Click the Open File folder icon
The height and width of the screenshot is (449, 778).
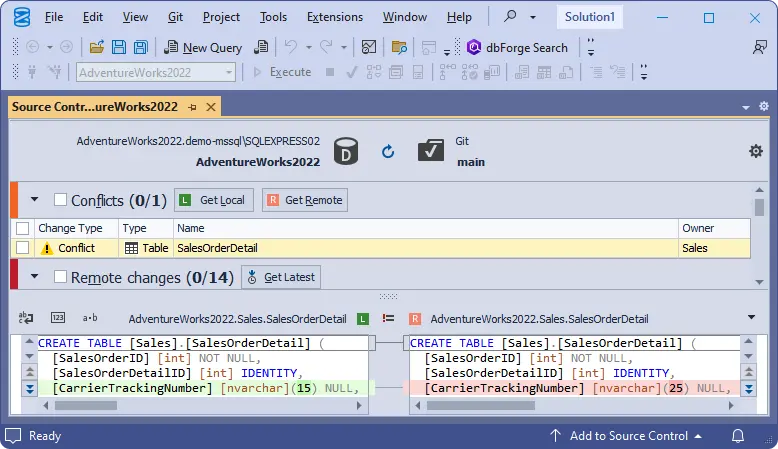point(97,47)
